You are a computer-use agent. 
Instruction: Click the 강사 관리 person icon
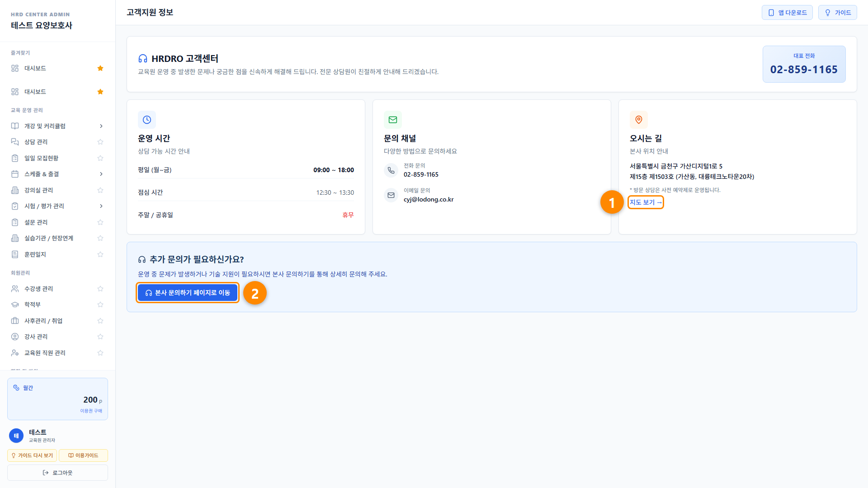15,337
